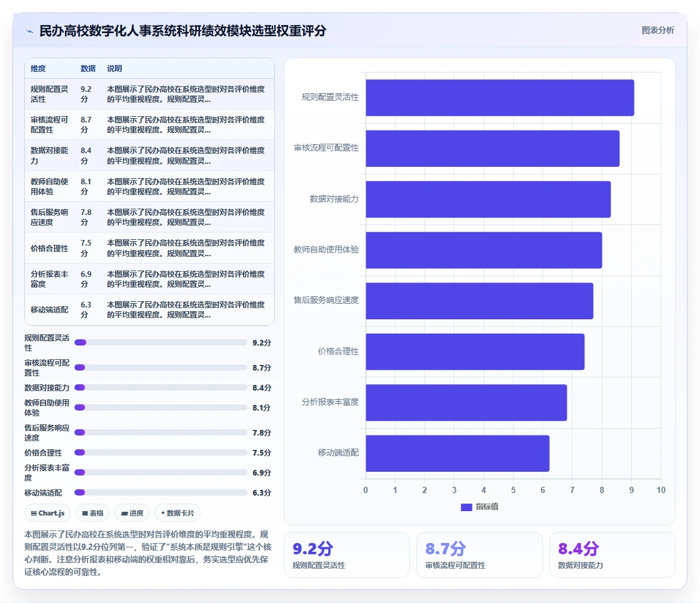Click the 移动端适配 chart bar
This screenshot has width=700, height=603.
457,454
